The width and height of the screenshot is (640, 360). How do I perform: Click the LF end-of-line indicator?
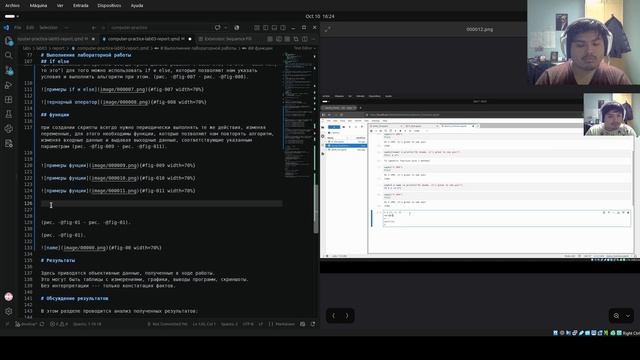click(260, 324)
